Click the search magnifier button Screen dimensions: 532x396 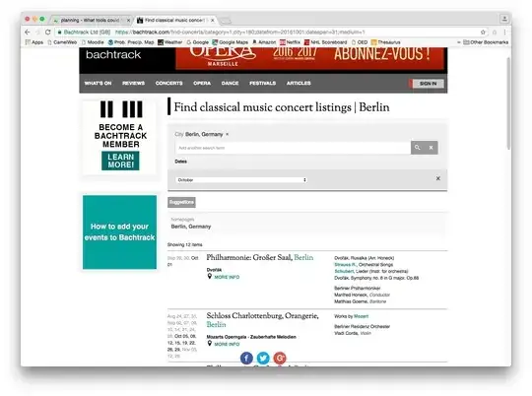point(418,148)
